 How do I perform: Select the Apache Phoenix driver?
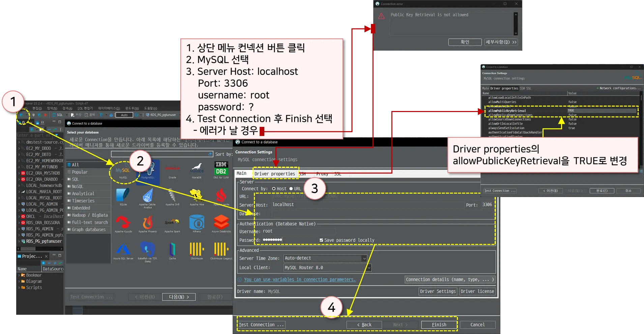148,224
